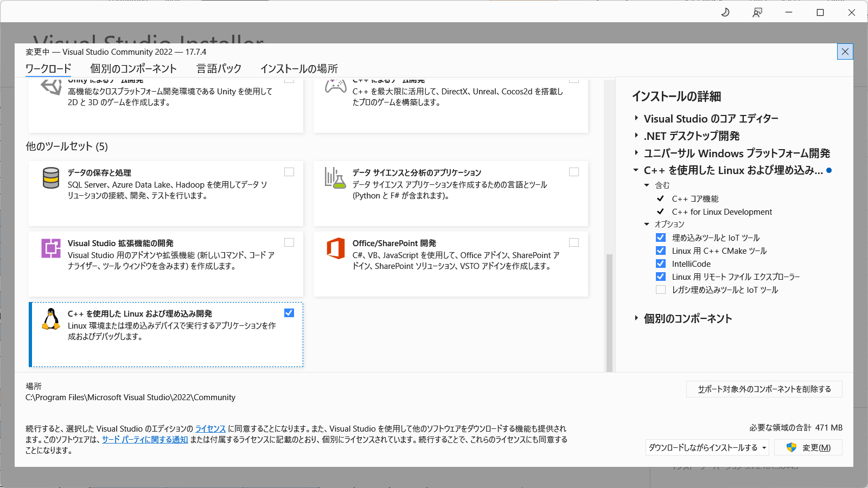Enable レガシ埋め込みツールと IoT ツール option

click(661, 290)
